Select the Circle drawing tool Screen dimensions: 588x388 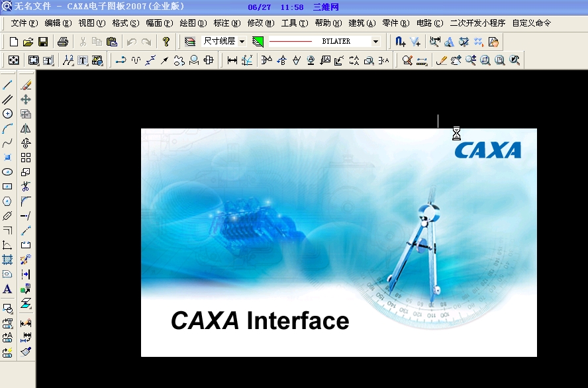7,114
